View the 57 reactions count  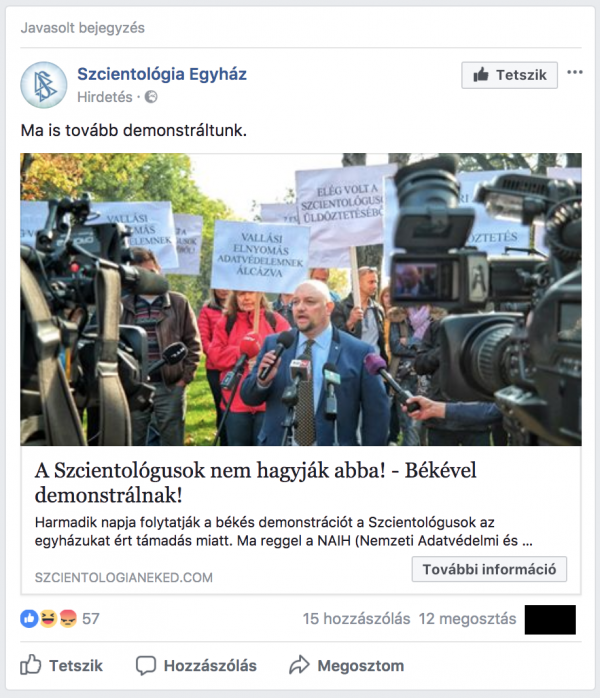91,619
